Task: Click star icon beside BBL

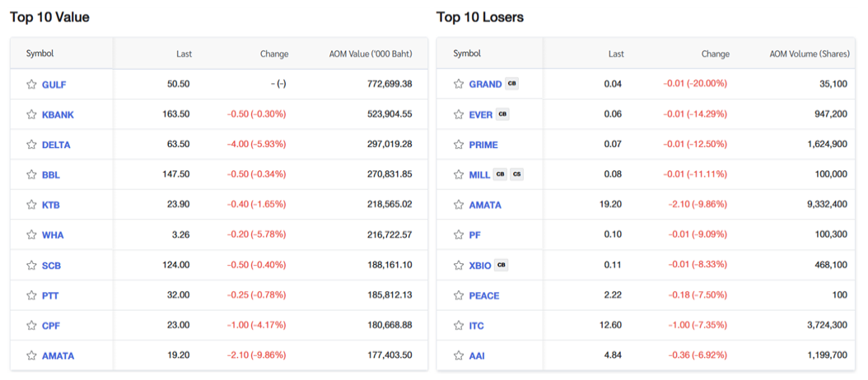Action: (x=31, y=174)
